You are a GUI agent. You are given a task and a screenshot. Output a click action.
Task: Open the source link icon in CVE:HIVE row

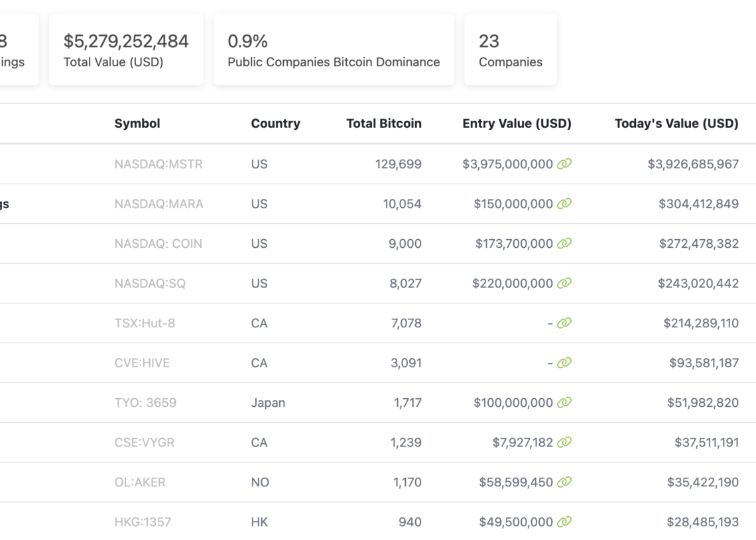pyautogui.click(x=564, y=362)
